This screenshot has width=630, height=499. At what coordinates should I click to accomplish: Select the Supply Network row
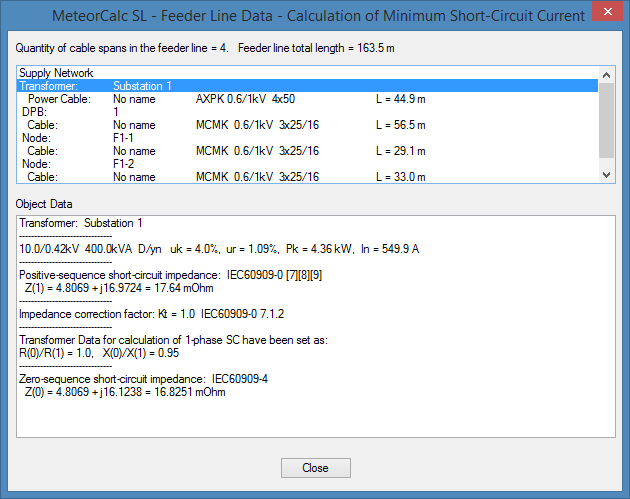pyautogui.click(x=307, y=73)
